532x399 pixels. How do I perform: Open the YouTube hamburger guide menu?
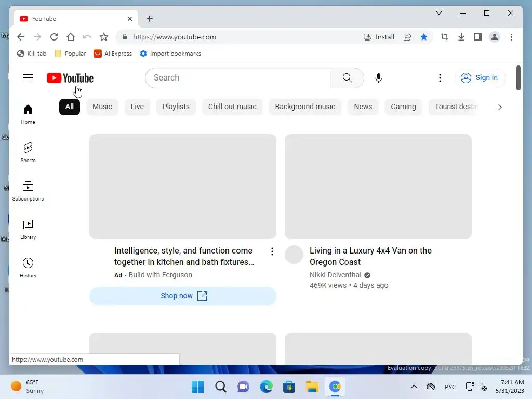click(28, 78)
